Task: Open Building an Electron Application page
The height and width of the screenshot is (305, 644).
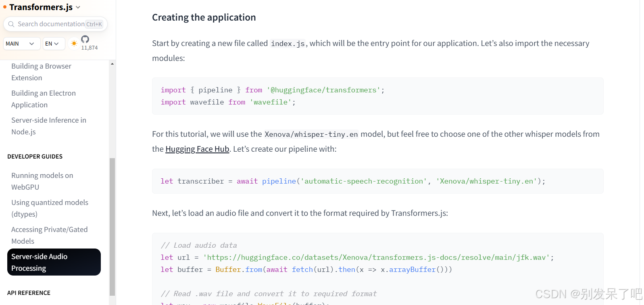Action: click(x=44, y=99)
